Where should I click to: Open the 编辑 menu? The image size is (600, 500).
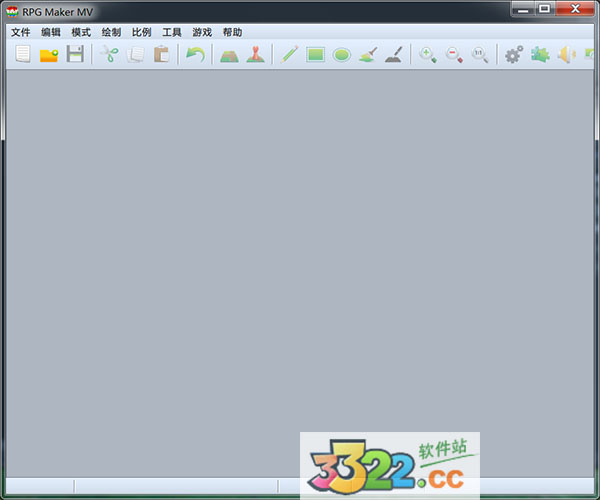click(x=51, y=33)
